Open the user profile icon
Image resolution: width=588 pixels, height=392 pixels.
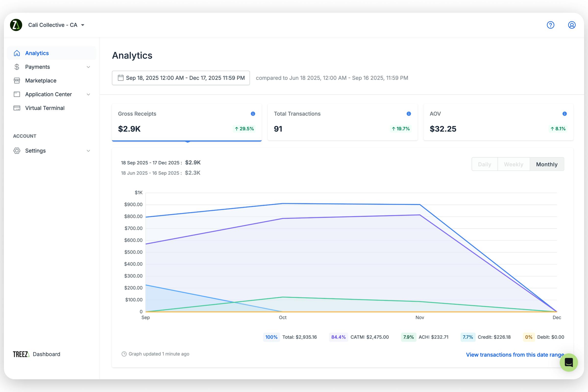click(572, 25)
